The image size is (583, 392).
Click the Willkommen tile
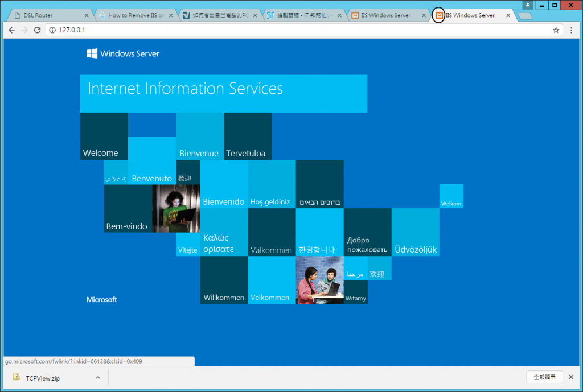[224, 280]
